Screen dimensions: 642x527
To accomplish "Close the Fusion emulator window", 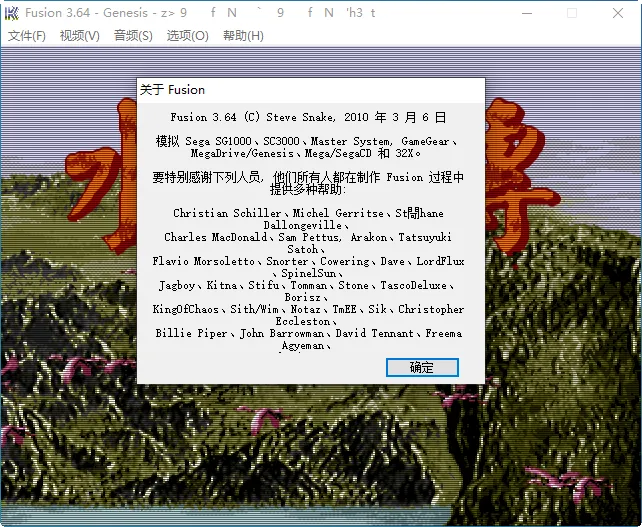I will pos(618,13).
